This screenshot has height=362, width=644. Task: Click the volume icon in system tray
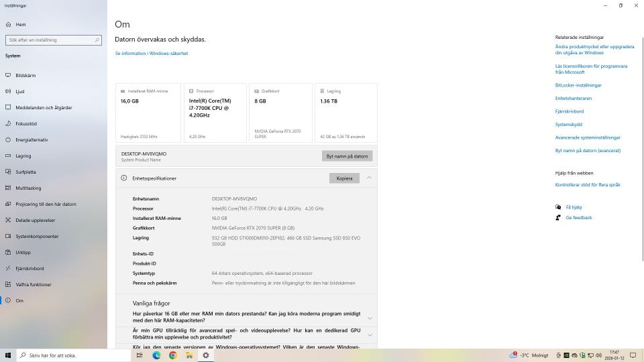[x=598, y=355]
